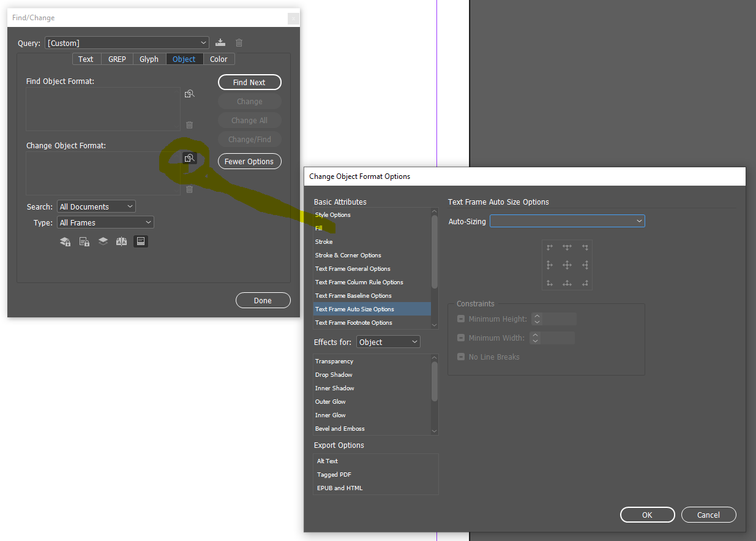The width and height of the screenshot is (756, 541).
Task: Save the current search query
Action: tap(220, 42)
